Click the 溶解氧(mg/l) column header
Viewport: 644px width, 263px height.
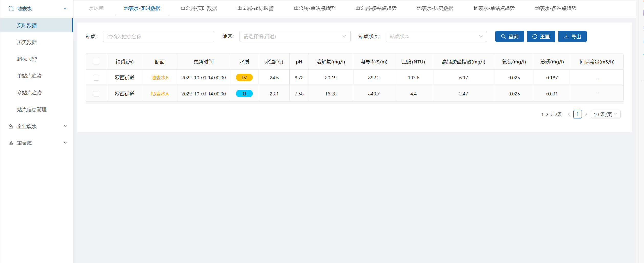pos(331,62)
